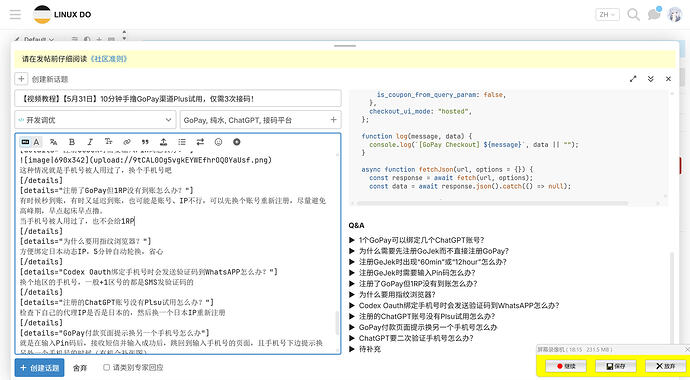690x380 pixels.
Task: Click 舍弃 to discard the draft
Action: tap(80, 368)
